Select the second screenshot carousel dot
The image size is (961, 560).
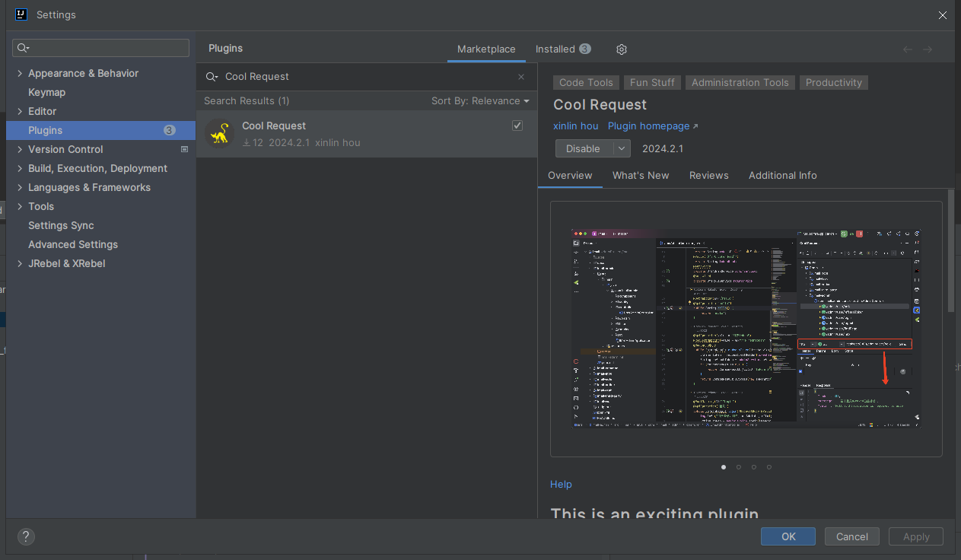tap(739, 467)
